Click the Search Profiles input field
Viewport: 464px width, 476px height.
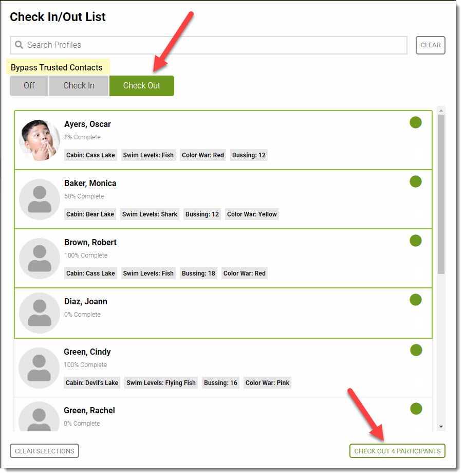coord(206,45)
